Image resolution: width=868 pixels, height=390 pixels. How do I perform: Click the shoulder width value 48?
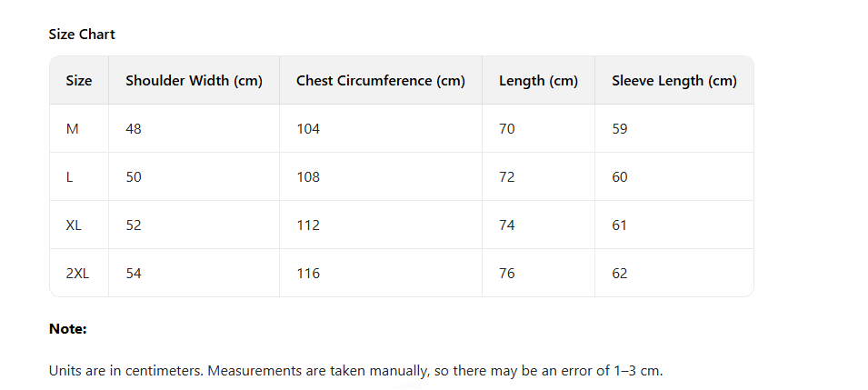[134, 129]
